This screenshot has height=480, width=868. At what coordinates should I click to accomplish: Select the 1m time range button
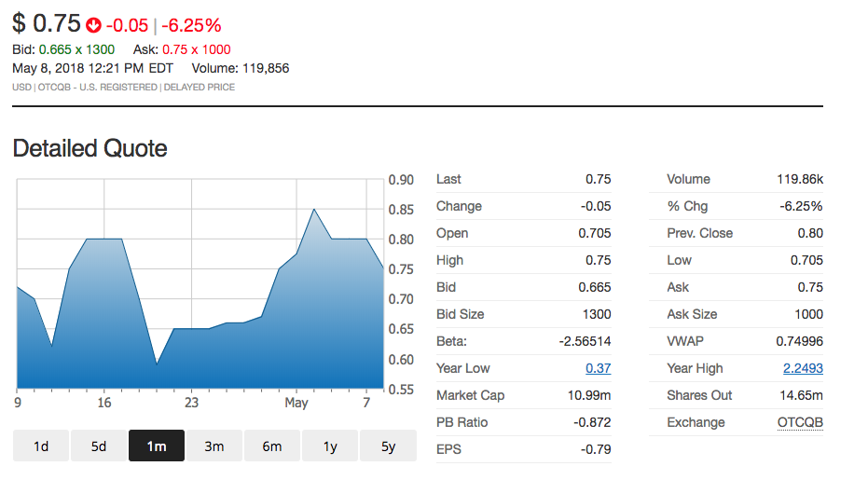(157, 446)
